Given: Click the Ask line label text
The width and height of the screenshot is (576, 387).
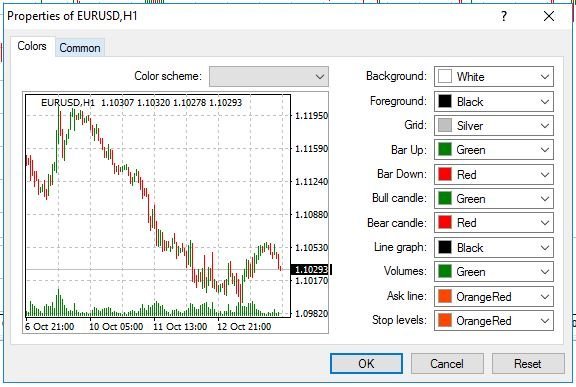Looking at the screenshot, I should 407,296.
